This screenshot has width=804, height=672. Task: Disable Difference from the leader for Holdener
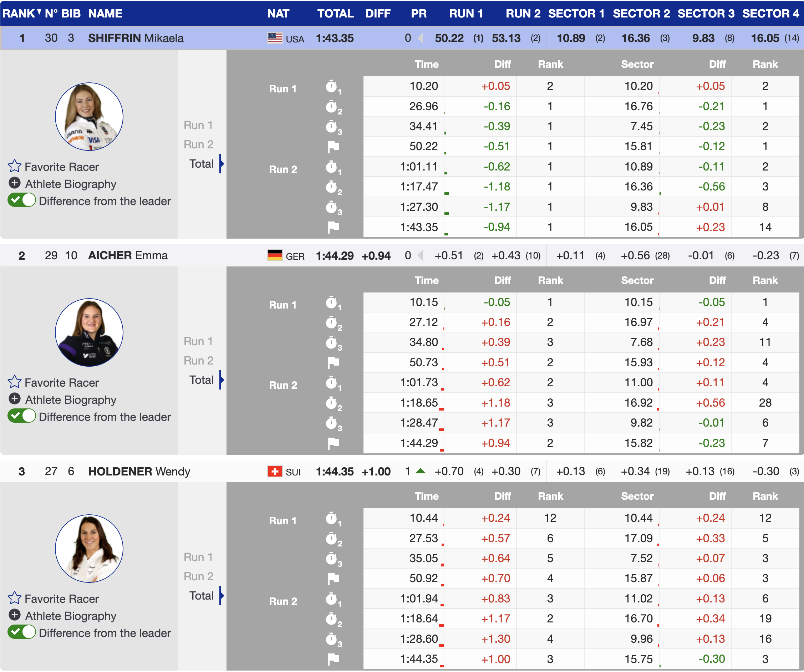[x=22, y=632]
